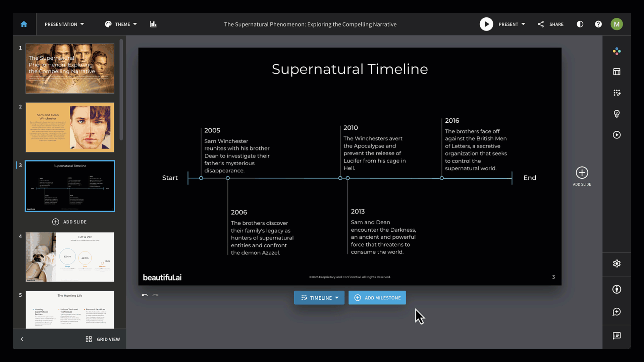Select slide 3 Supernatural Timeline thumbnail
Screen dimensions: 644x362
(x=70, y=186)
